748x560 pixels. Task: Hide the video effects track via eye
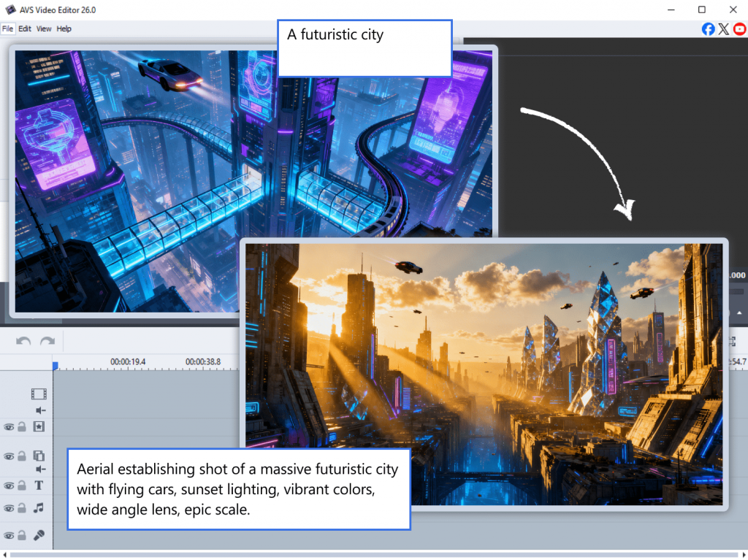[9, 427]
